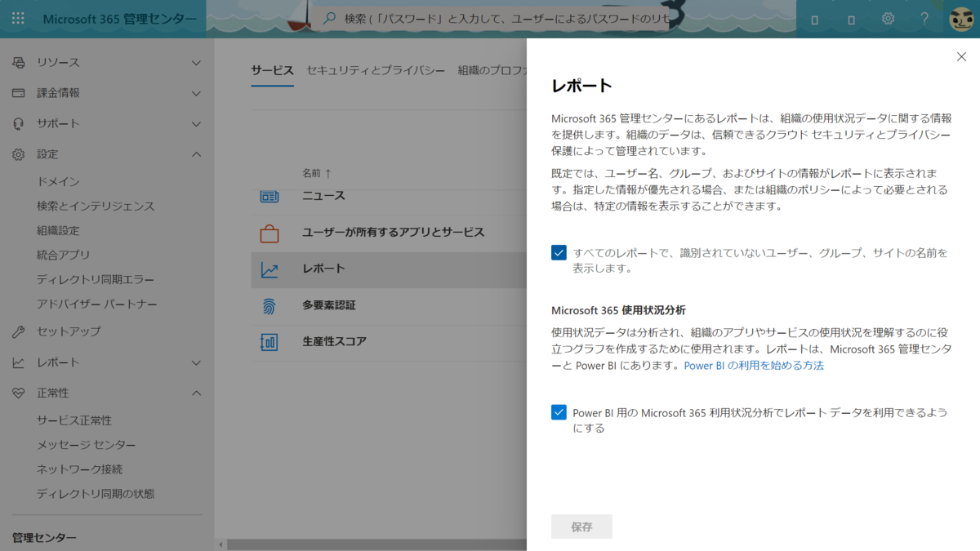Open the help question mark icon

point(924,18)
